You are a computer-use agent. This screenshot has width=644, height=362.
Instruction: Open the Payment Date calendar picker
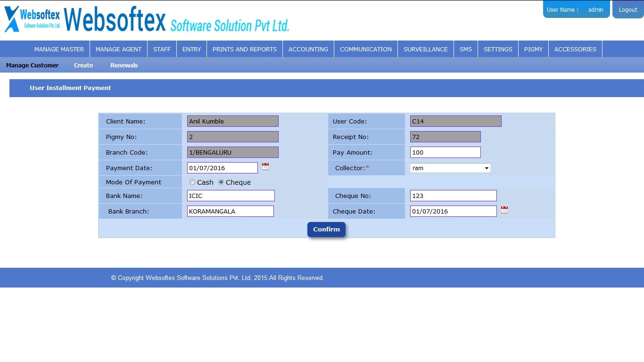265,166
